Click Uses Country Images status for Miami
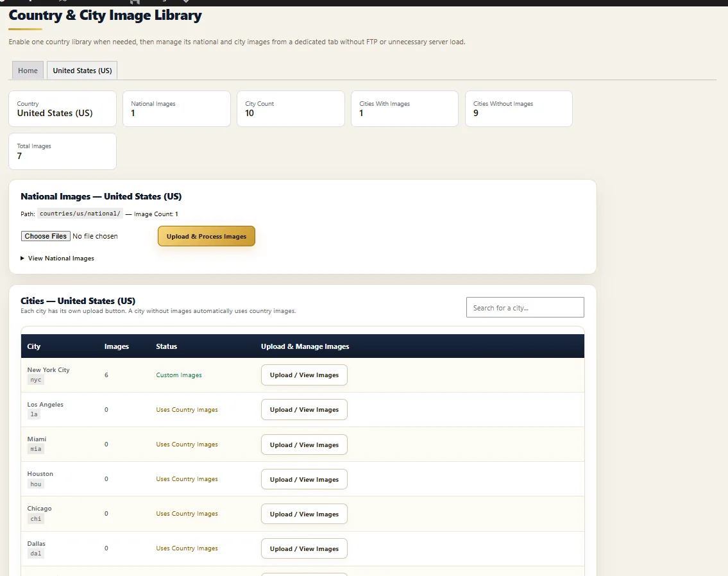Viewport: 728px width, 576px height. [187, 445]
